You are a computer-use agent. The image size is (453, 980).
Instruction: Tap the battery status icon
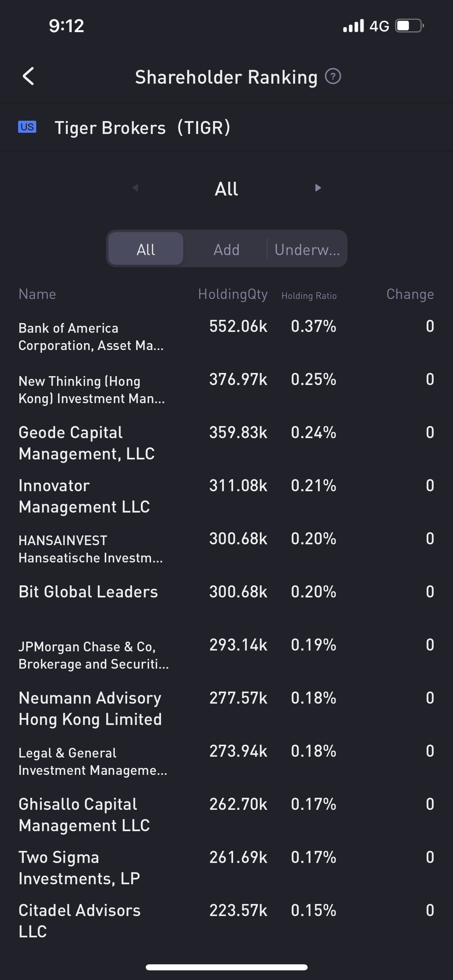pos(409,26)
